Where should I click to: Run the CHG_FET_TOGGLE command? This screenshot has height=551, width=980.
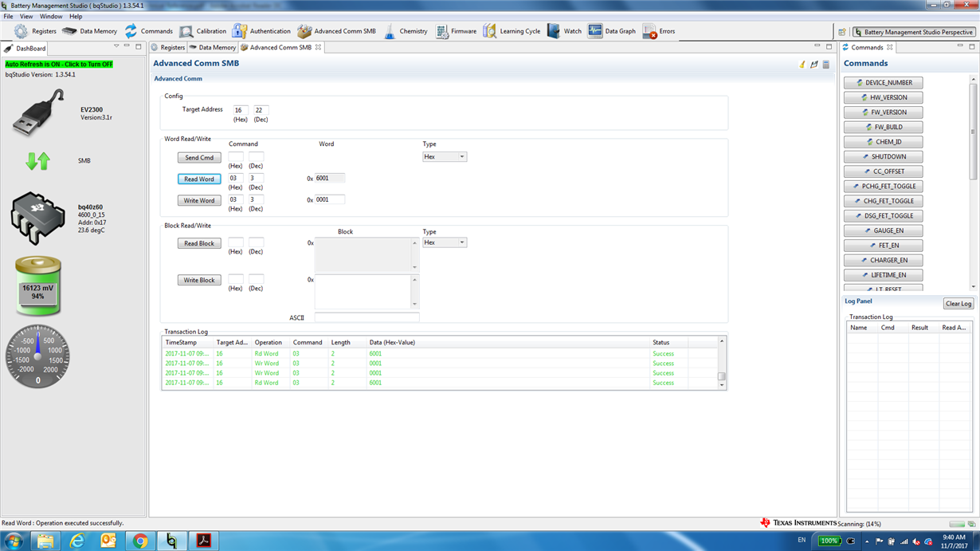(884, 201)
